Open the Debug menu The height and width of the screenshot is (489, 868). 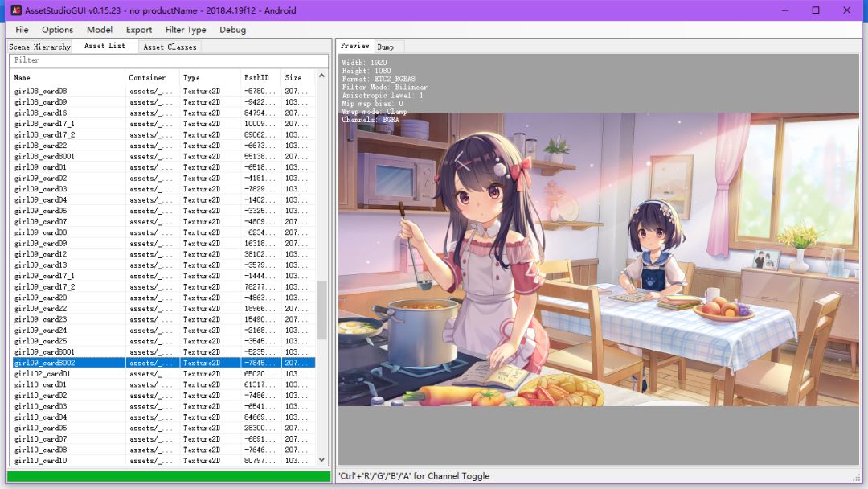[x=233, y=30]
